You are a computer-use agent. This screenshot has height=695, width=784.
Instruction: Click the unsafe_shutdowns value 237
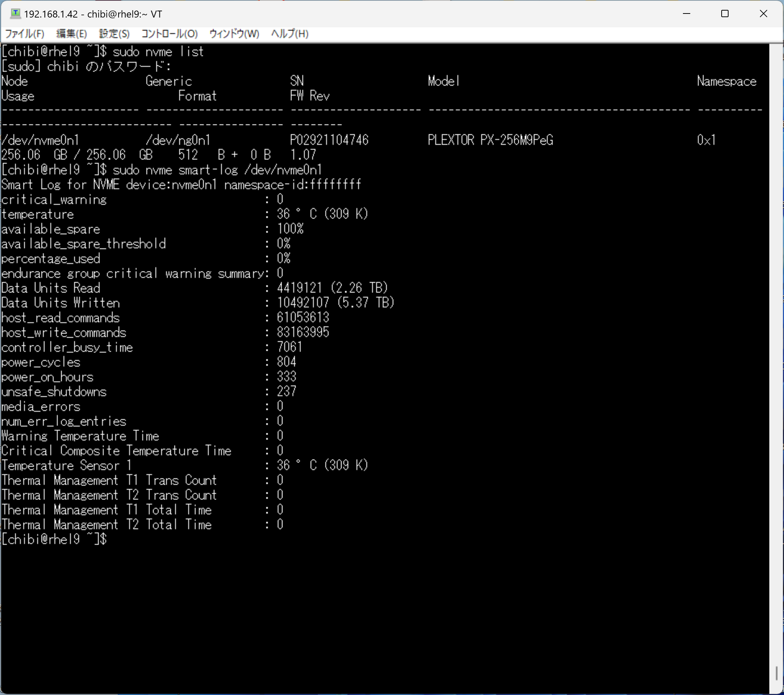tap(286, 391)
